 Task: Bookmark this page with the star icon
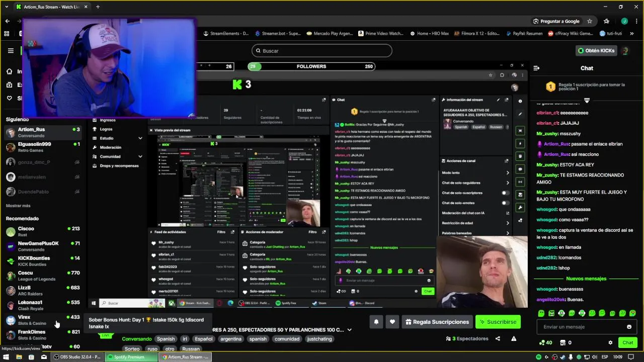coord(590,21)
